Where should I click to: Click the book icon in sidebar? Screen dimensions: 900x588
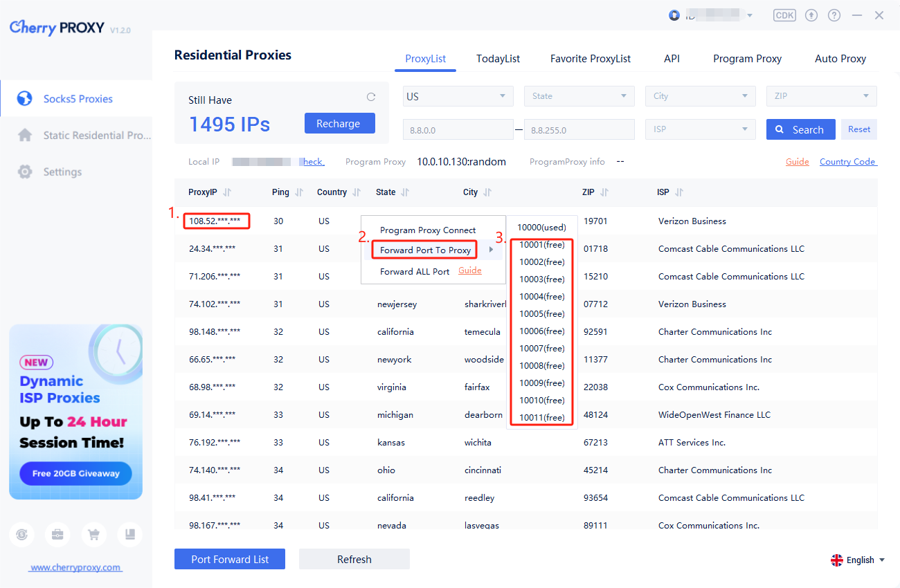click(x=129, y=534)
